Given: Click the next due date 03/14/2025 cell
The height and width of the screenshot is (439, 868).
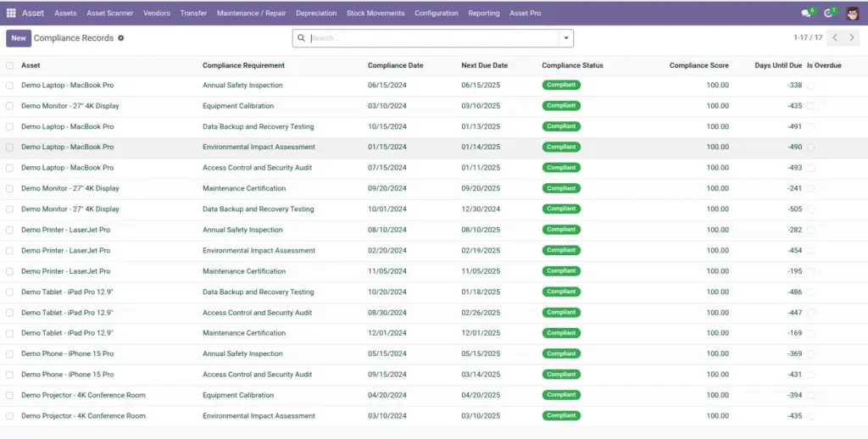Looking at the screenshot, I should click(481, 375).
